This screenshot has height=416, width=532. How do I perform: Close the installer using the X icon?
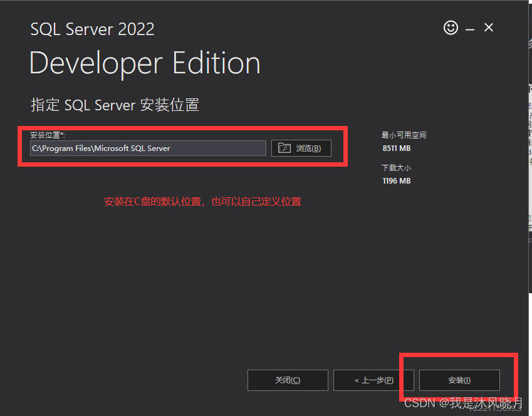(489, 28)
